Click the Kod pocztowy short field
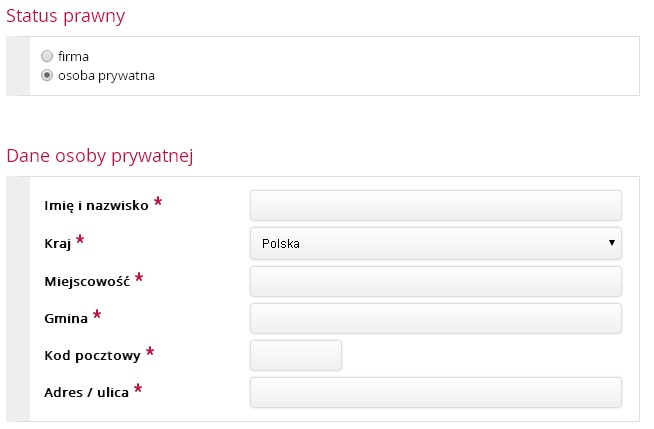Image resolution: width=654 pixels, height=429 pixels. click(x=296, y=355)
